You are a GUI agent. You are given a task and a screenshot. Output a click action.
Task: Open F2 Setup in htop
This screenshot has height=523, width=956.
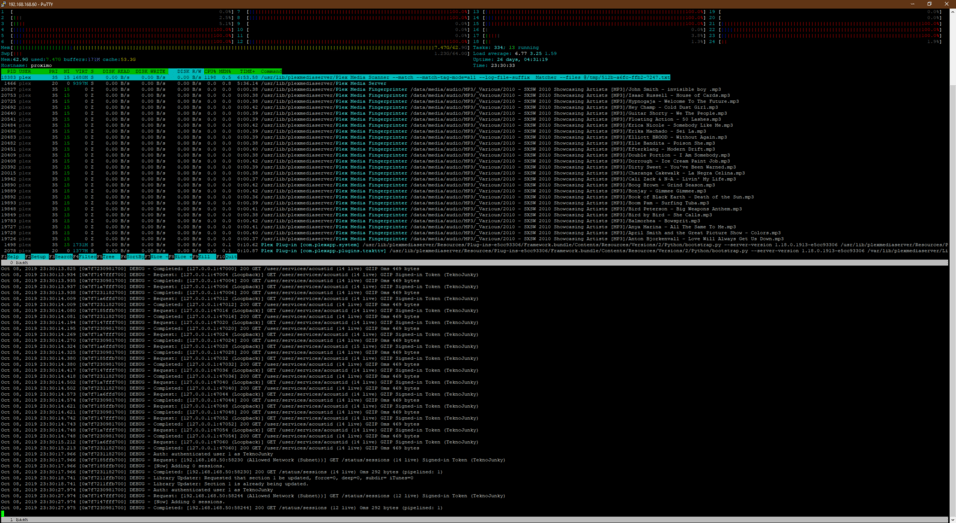pos(36,257)
